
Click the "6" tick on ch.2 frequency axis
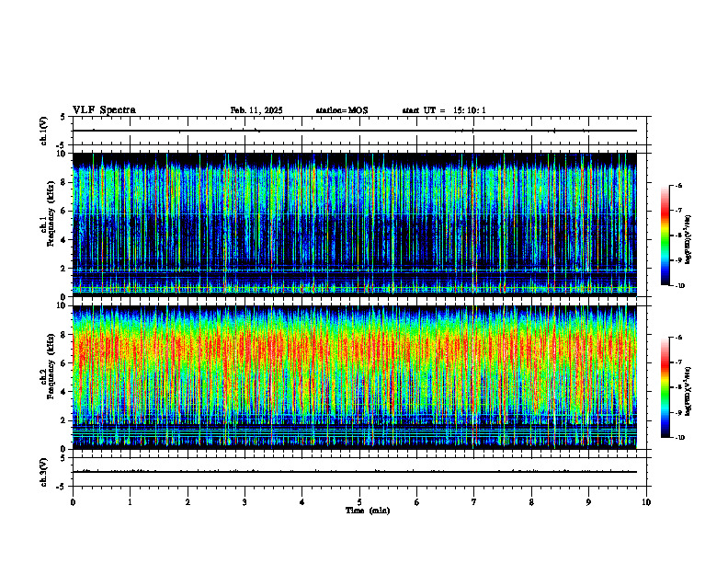(x=64, y=363)
